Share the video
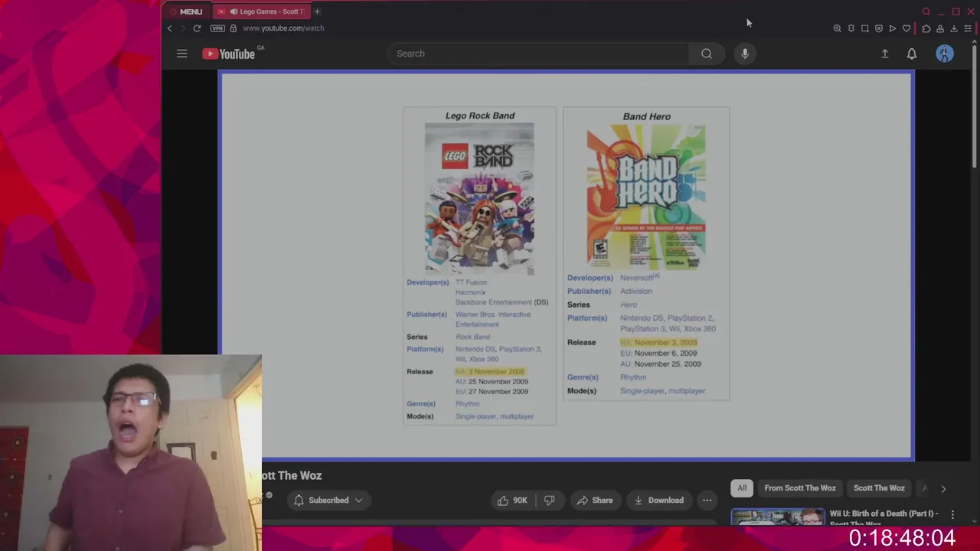The image size is (980, 551). click(595, 500)
